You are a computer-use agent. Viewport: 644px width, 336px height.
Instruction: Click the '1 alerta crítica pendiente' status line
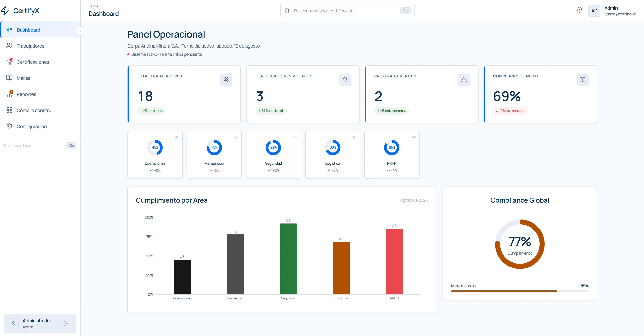click(x=166, y=54)
